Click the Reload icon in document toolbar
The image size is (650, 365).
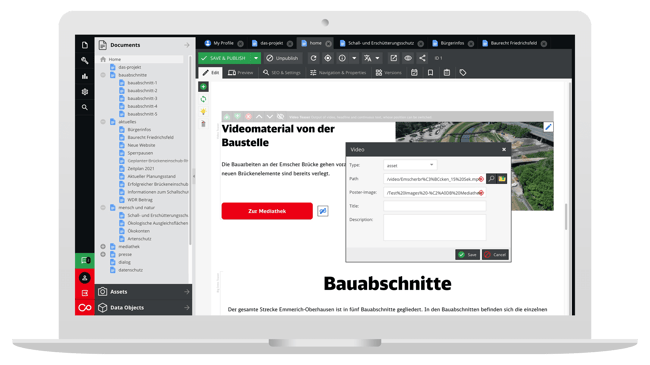click(x=313, y=58)
